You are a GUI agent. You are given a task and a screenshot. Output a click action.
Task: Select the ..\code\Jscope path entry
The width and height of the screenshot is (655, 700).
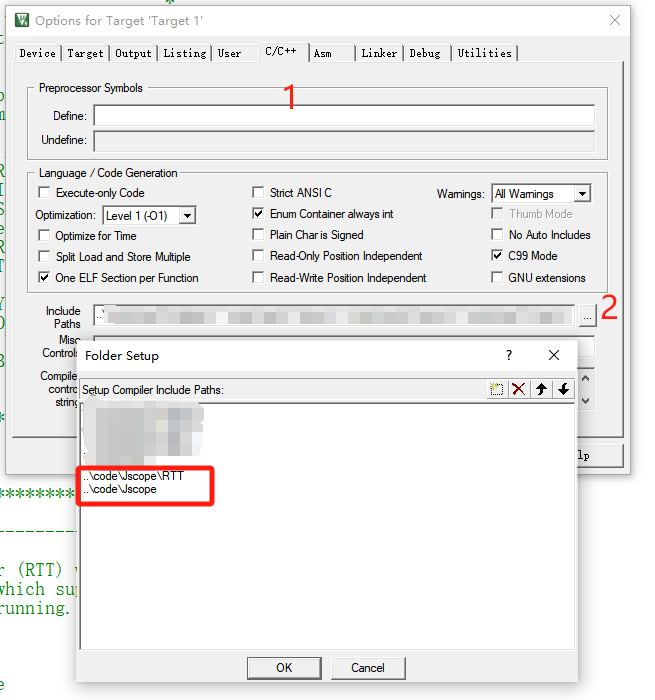(120, 489)
